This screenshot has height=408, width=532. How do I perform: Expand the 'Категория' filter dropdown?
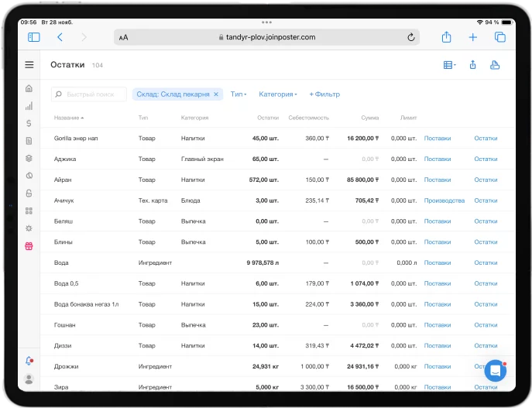[x=277, y=94]
